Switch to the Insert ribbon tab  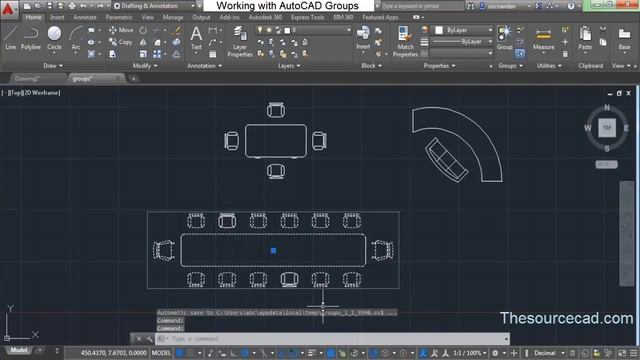(57, 17)
